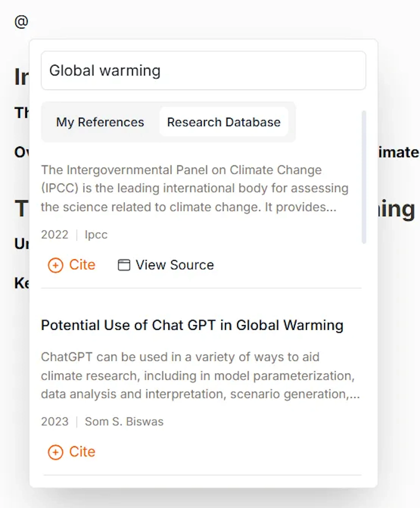Click the partially hidden 'ing' heading behind the popup
Screen dimensions: 420x508
coord(397,209)
